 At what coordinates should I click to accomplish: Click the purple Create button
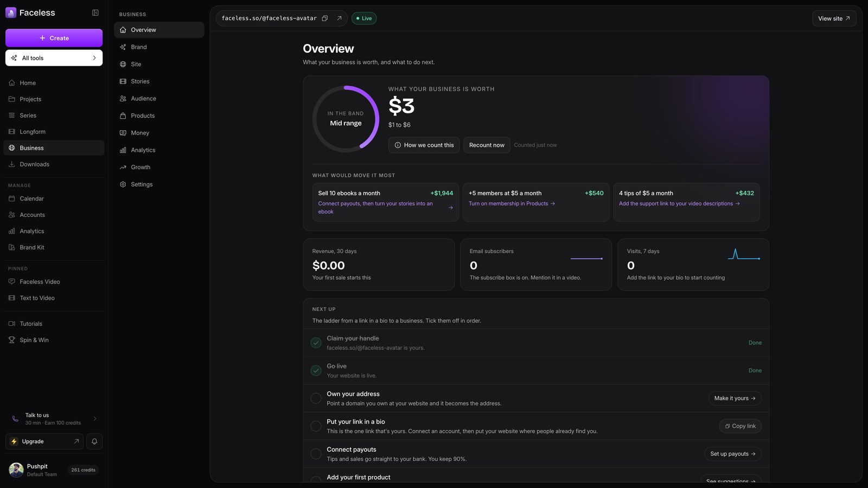(54, 38)
